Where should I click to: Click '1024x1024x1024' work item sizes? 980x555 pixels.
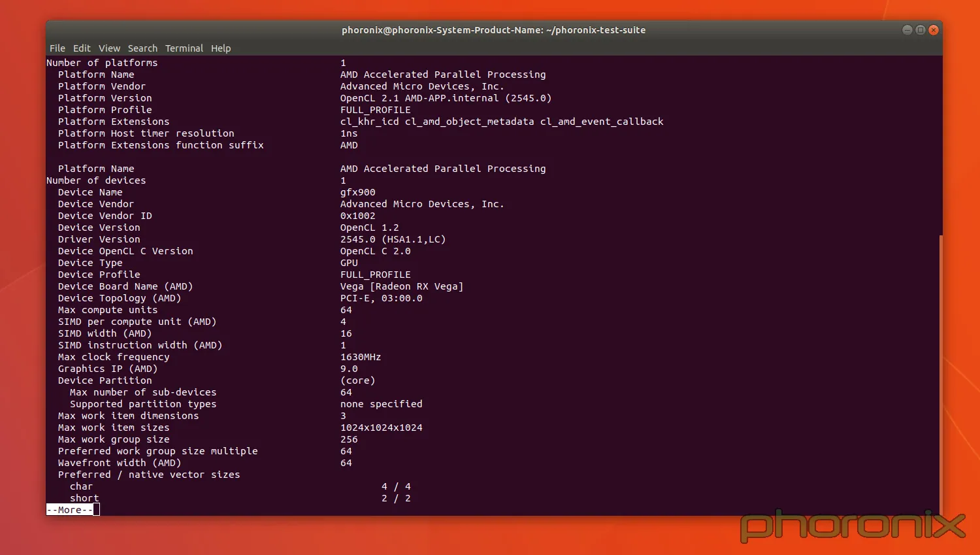382,428
